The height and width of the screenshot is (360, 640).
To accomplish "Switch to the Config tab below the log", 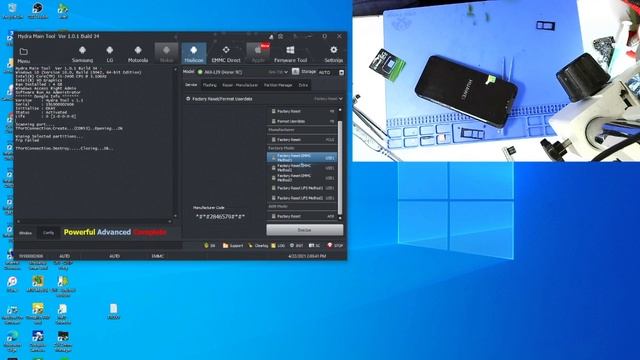I will [48, 233].
